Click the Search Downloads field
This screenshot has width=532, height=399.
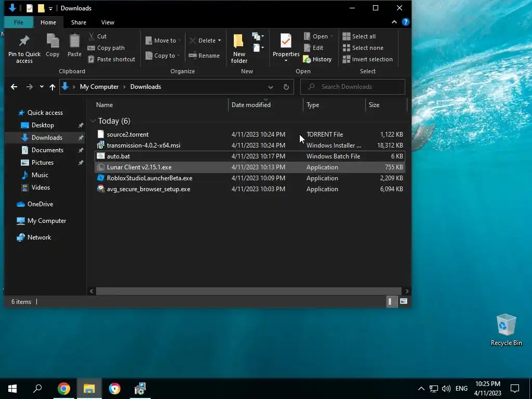click(x=353, y=87)
